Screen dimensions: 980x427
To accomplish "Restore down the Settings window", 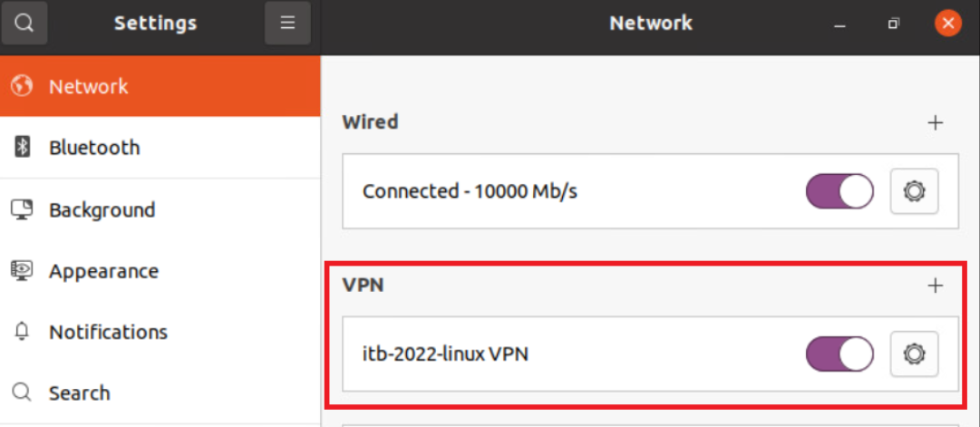I will pyautogui.click(x=894, y=24).
